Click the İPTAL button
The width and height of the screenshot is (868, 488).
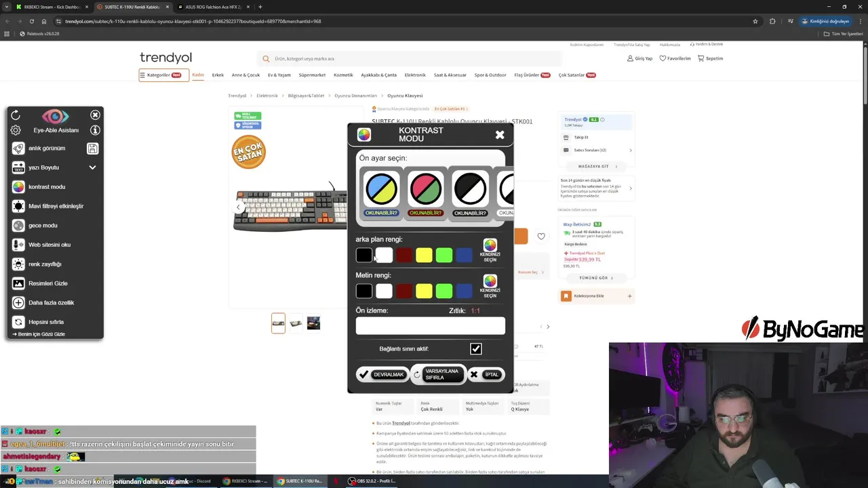[486, 374]
